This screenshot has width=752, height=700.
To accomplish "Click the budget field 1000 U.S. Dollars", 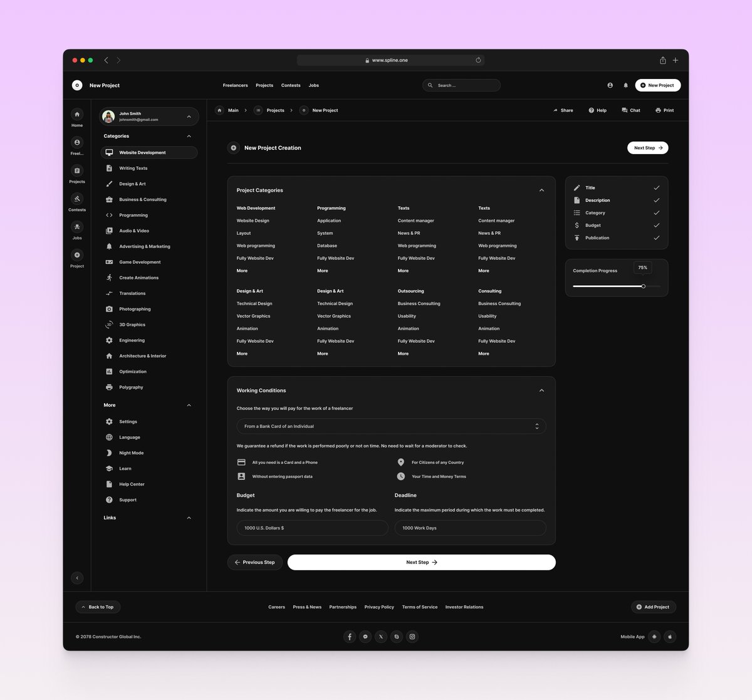I will (312, 528).
